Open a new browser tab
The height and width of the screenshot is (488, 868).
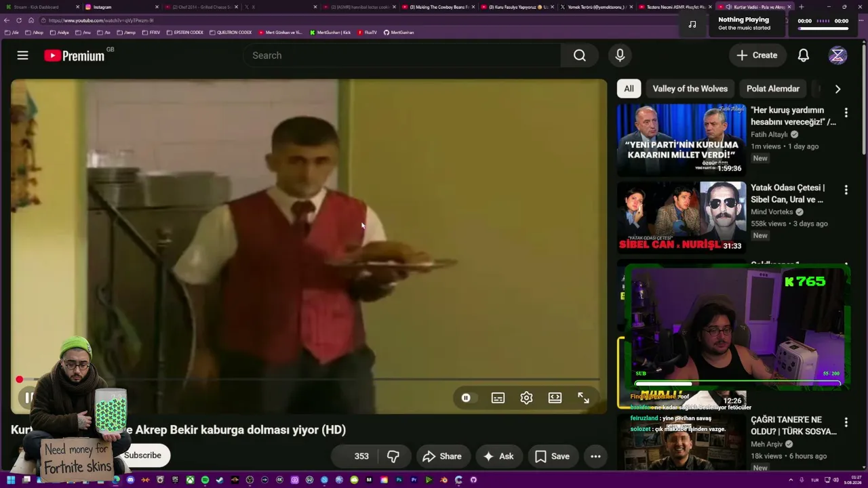[x=802, y=7]
